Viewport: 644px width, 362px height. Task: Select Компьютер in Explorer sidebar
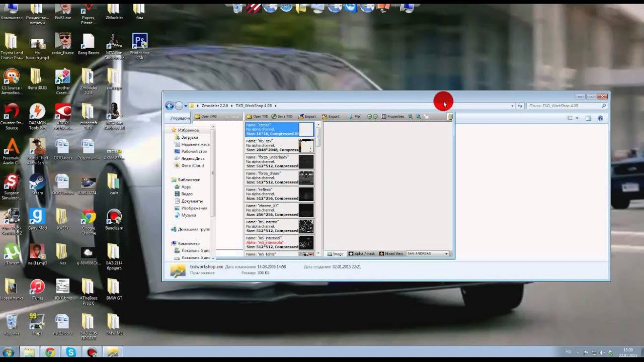click(x=185, y=243)
